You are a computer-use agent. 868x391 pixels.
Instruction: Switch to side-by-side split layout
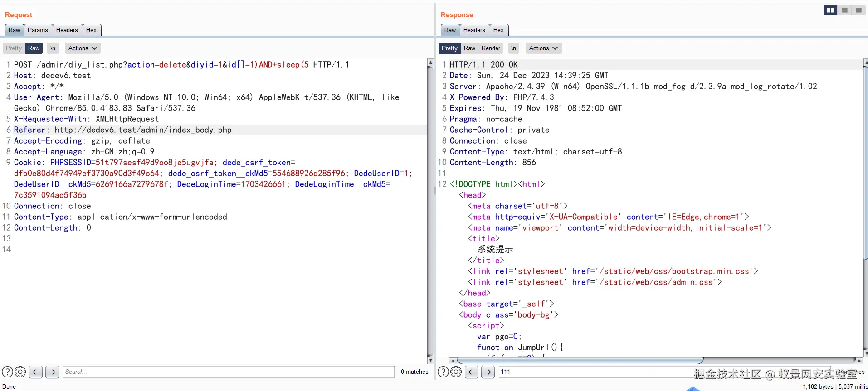[830, 10]
